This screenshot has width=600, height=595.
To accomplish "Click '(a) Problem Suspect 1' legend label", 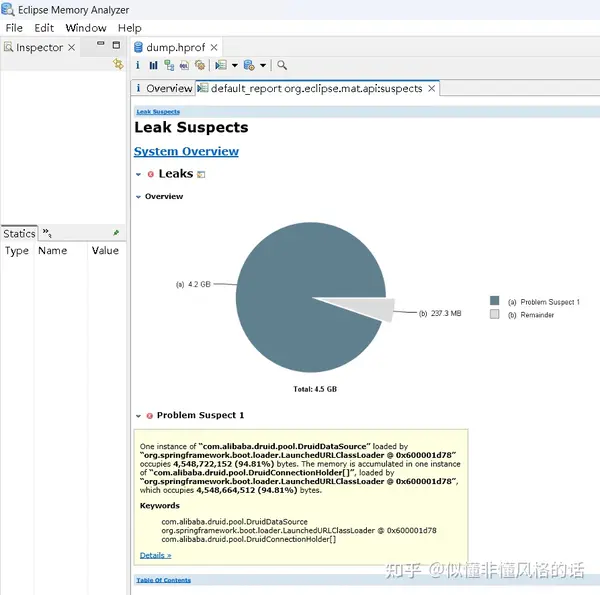I will click(x=544, y=302).
